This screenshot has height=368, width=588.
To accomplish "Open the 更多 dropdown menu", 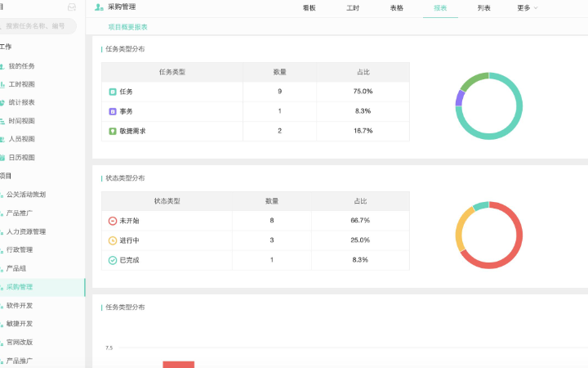I will (x=527, y=8).
